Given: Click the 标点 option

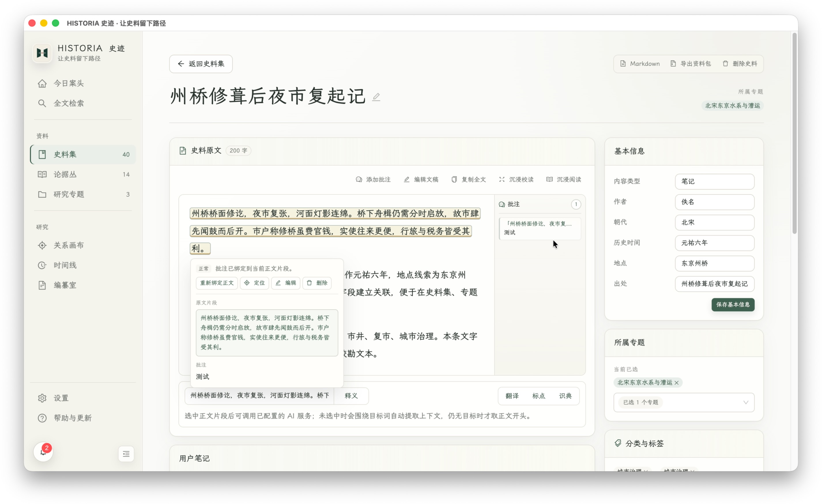Looking at the screenshot, I should click(x=539, y=396).
